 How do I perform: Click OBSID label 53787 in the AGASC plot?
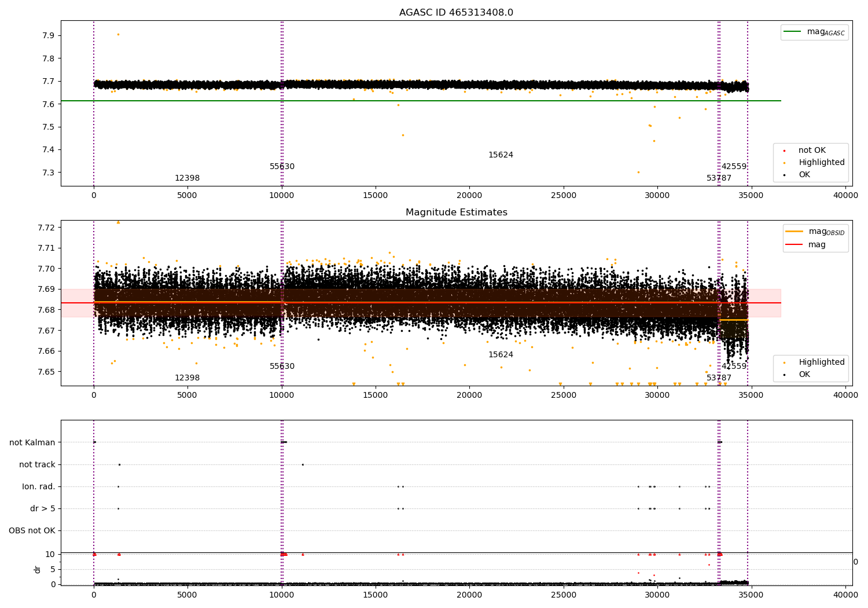[719, 178]
